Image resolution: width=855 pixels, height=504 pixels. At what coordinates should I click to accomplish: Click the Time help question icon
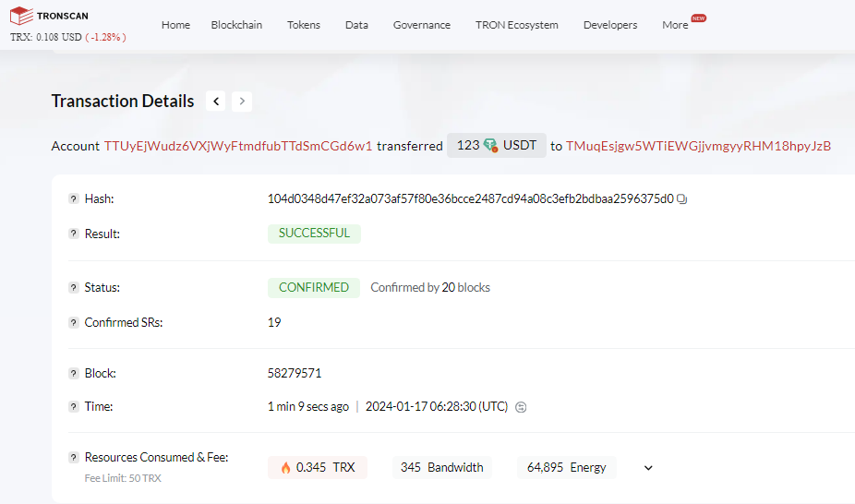[x=74, y=406]
